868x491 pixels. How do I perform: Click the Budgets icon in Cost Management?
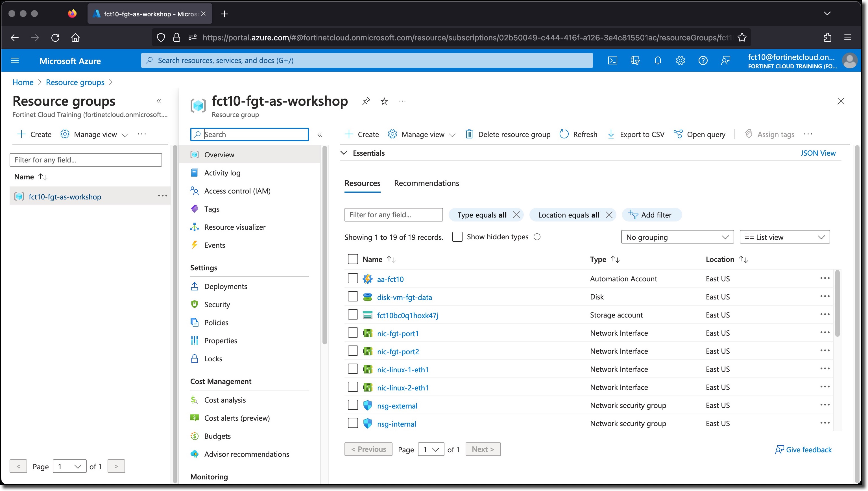point(195,436)
